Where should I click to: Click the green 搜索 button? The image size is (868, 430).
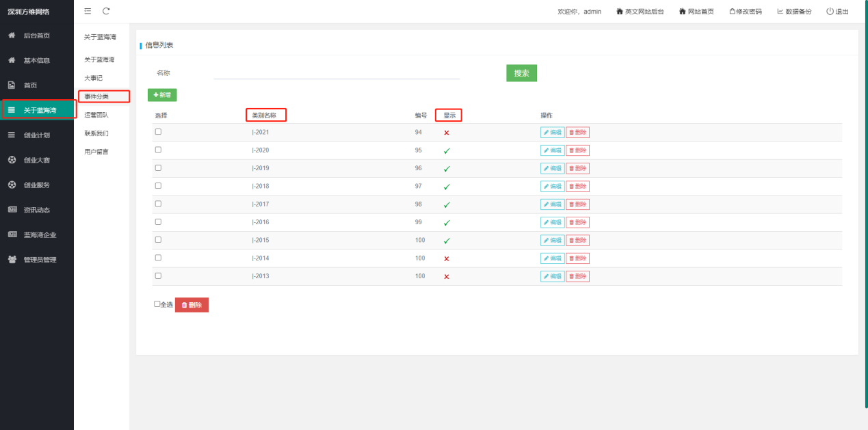522,73
